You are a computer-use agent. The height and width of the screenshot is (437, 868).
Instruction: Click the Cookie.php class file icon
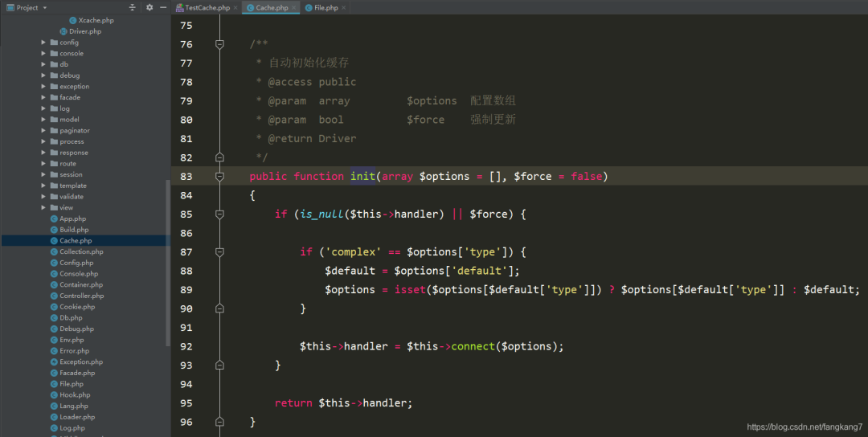54,307
